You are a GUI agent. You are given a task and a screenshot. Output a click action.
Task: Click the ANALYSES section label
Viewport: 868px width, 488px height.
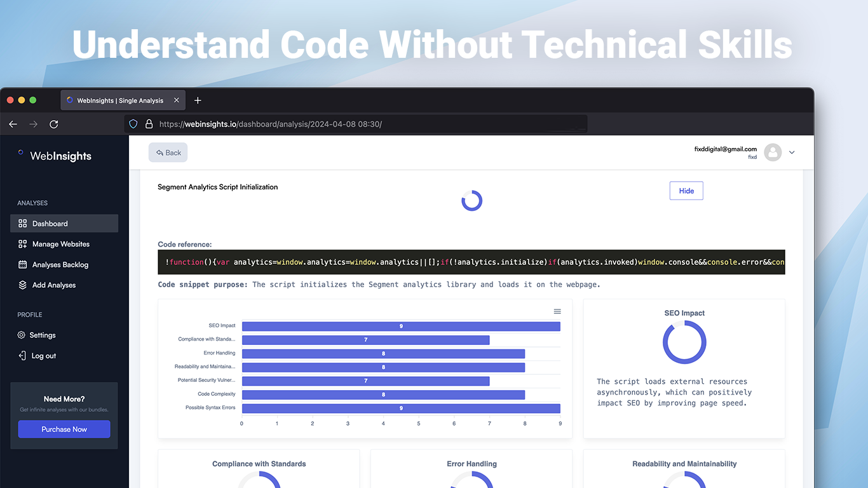point(32,203)
